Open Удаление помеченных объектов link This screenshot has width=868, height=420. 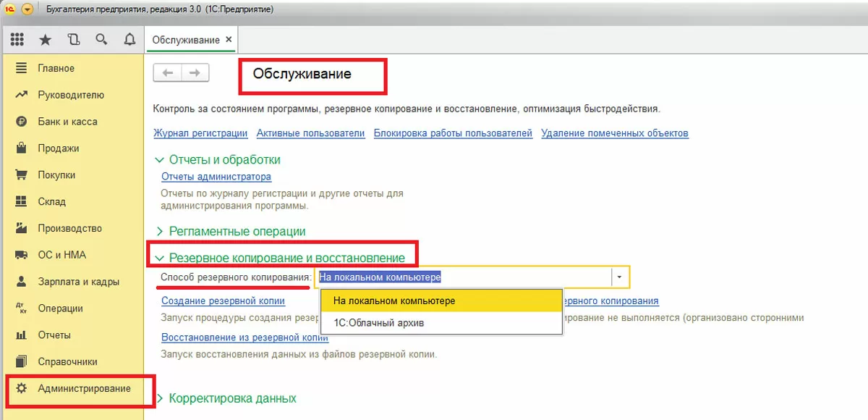coord(615,133)
